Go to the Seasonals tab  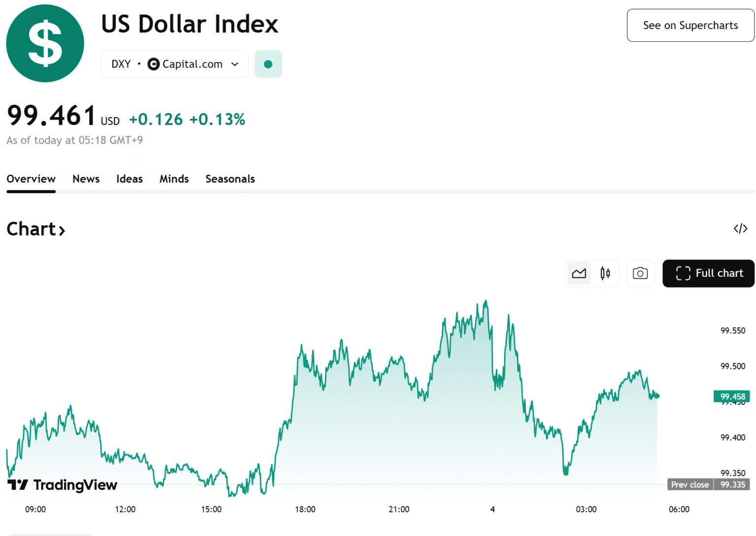coord(230,179)
